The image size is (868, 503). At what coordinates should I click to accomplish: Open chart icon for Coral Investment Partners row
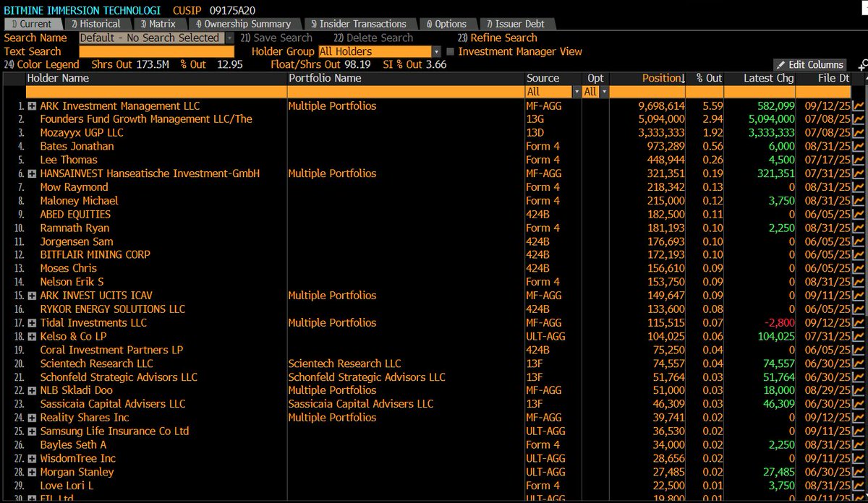click(x=859, y=350)
